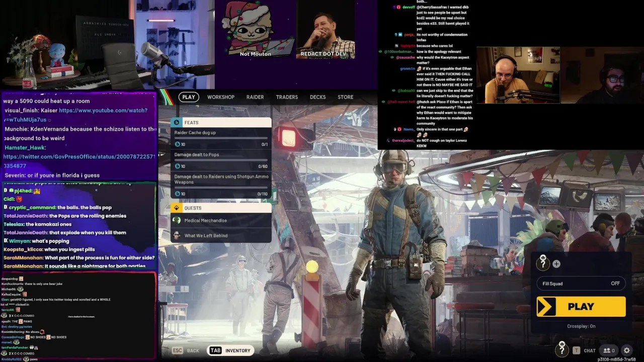
Task: Click the What We Left Behind quest row
Action: 221,235
